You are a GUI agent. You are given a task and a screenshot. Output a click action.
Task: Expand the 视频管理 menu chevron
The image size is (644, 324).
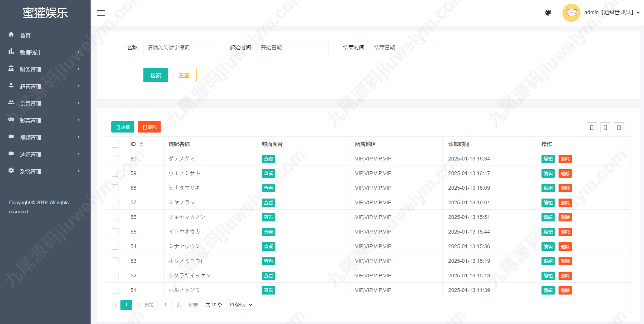(x=79, y=137)
